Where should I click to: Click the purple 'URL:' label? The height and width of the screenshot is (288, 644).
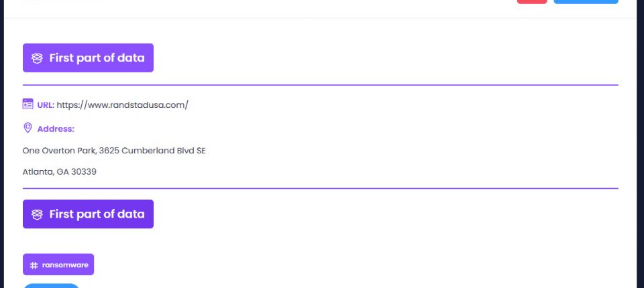[46, 104]
